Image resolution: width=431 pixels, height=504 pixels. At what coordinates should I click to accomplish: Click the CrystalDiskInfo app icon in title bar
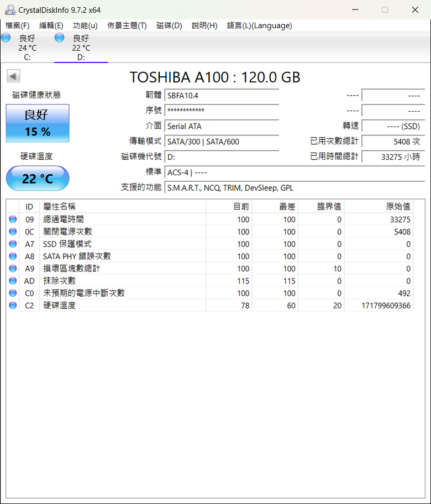[10, 9]
